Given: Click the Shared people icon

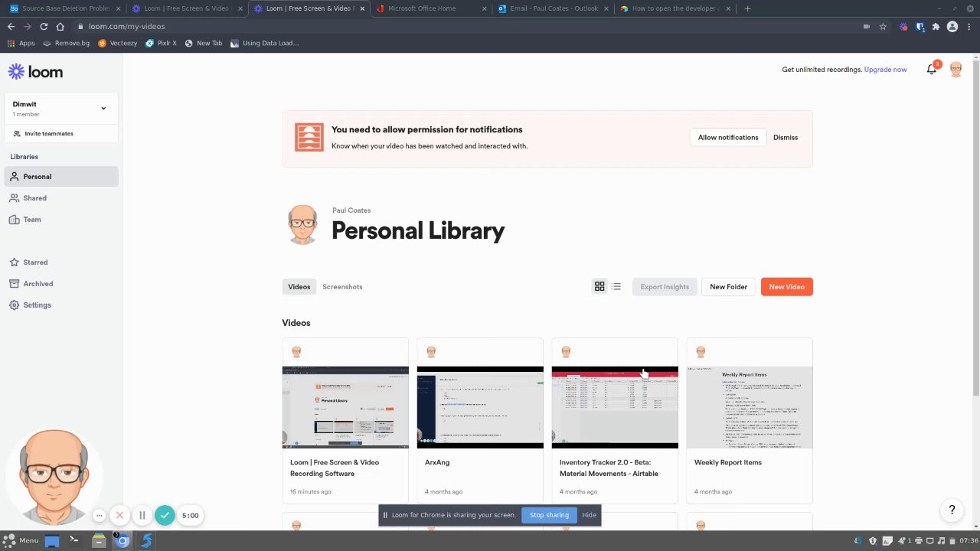Looking at the screenshot, I should pos(15,198).
